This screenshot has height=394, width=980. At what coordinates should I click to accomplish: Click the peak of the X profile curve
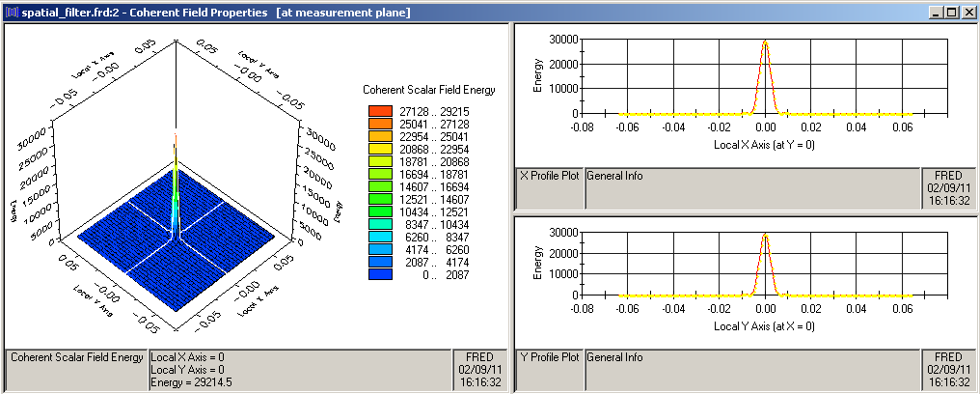pyautogui.click(x=765, y=42)
